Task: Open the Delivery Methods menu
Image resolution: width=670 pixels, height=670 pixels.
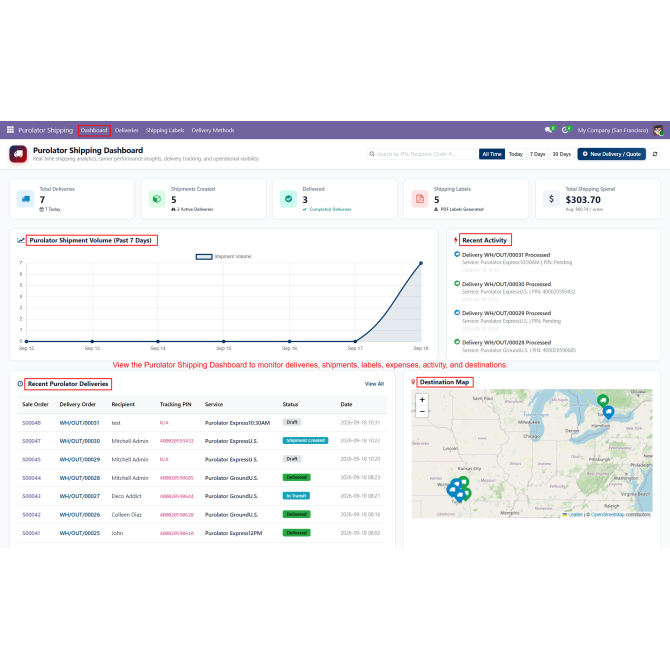Action: pyautogui.click(x=213, y=130)
